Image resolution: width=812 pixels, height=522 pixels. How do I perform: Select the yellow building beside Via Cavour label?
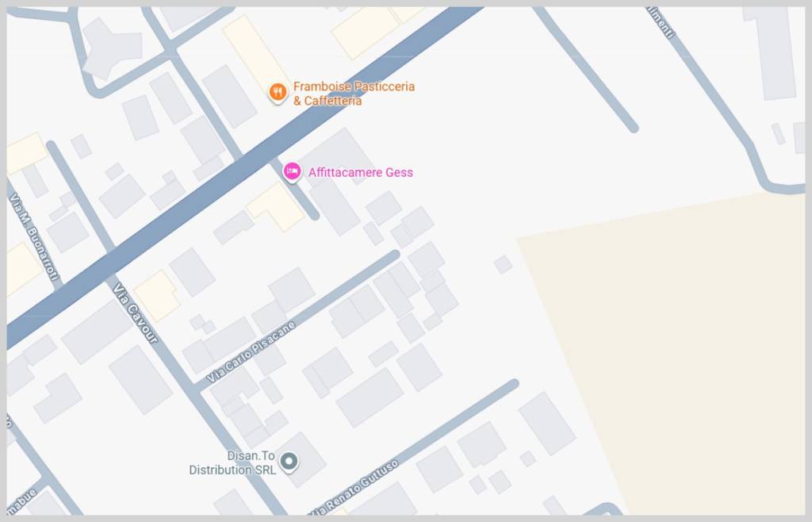[157, 296]
